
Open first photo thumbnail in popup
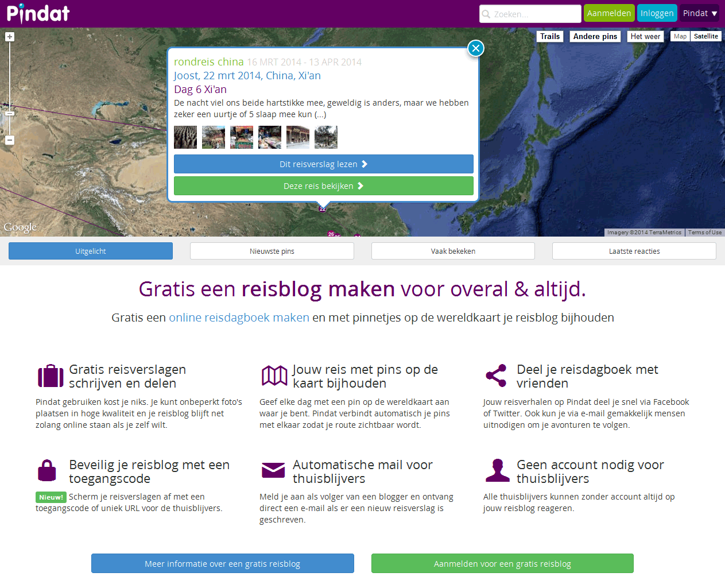(185, 137)
